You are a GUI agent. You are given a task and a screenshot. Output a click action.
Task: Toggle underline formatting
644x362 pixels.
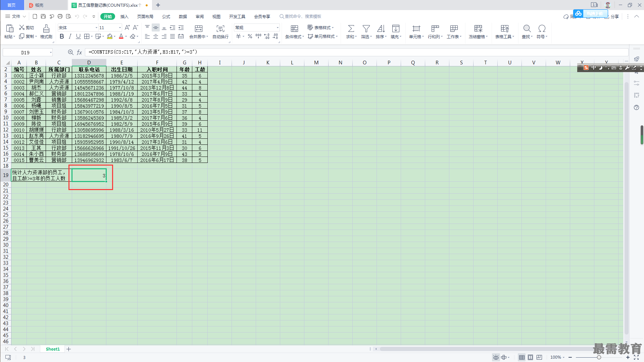coord(78,36)
